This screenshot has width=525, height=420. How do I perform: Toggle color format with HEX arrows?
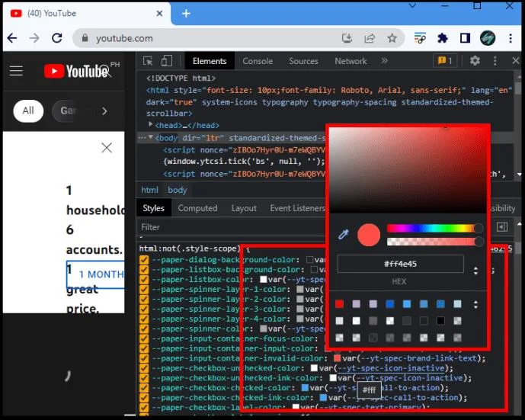475,271
